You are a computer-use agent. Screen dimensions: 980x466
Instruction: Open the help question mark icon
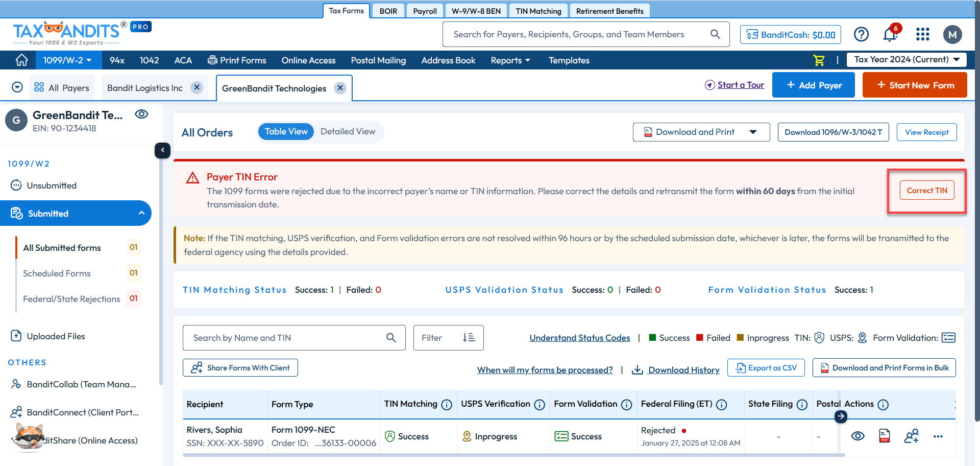coord(861,34)
